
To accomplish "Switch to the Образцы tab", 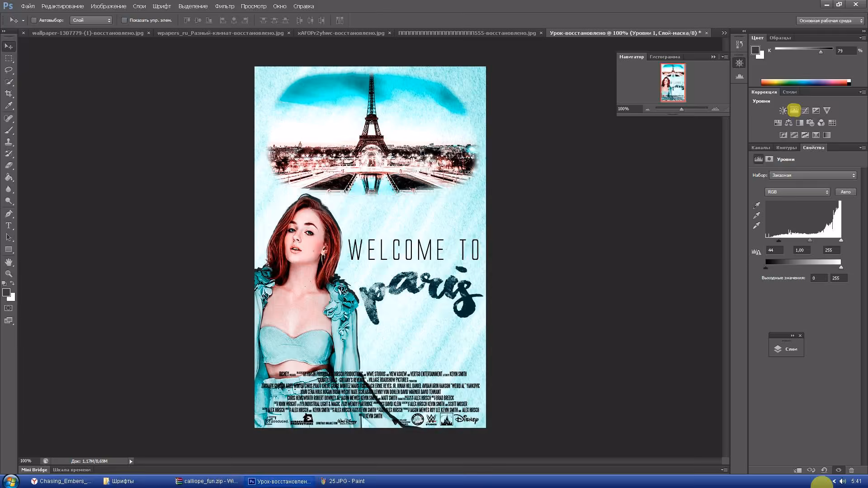I will pos(780,38).
